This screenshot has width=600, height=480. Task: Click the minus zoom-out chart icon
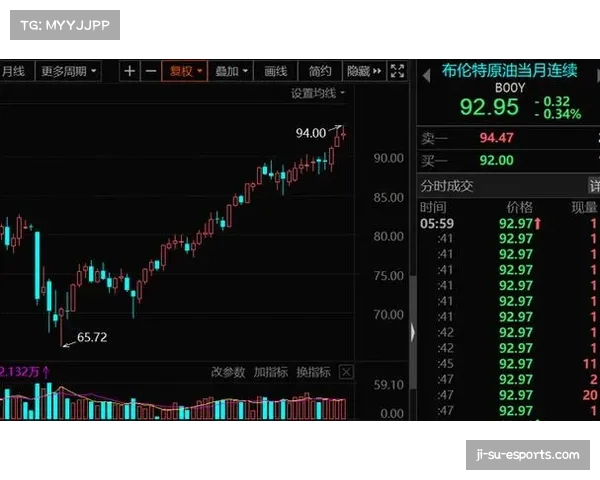click(150, 71)
